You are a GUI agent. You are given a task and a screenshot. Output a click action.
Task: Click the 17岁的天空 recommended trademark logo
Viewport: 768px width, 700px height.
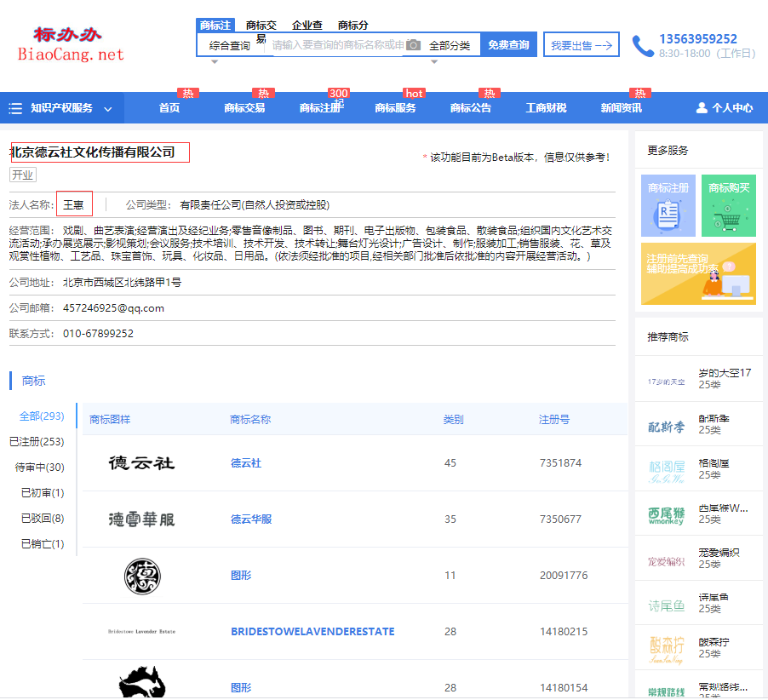tap(666, 382)
